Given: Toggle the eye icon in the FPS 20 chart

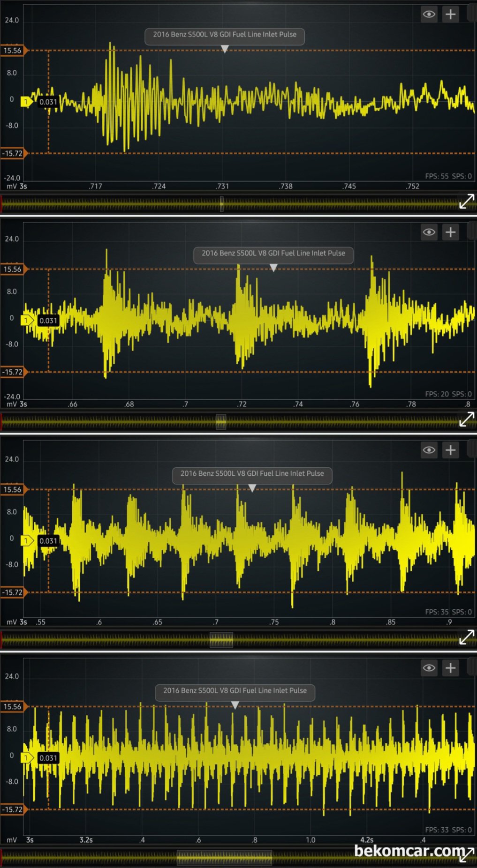Looking at the screenshot, I should [x=429, y=232].
